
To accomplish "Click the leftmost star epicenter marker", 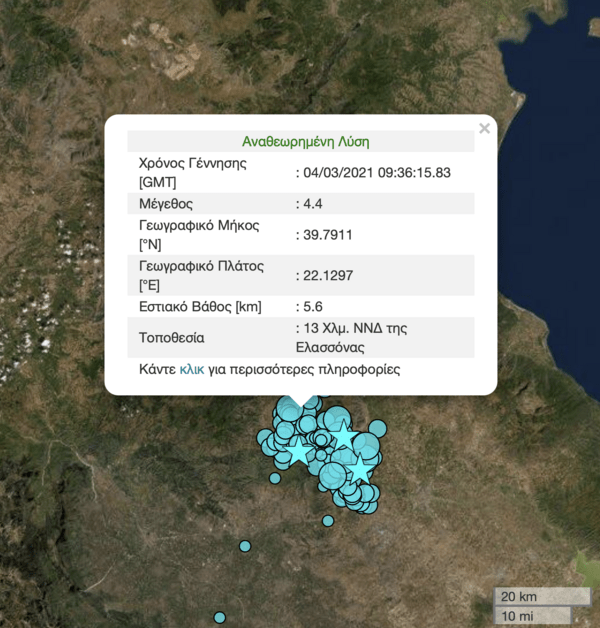I will (298, 451).
